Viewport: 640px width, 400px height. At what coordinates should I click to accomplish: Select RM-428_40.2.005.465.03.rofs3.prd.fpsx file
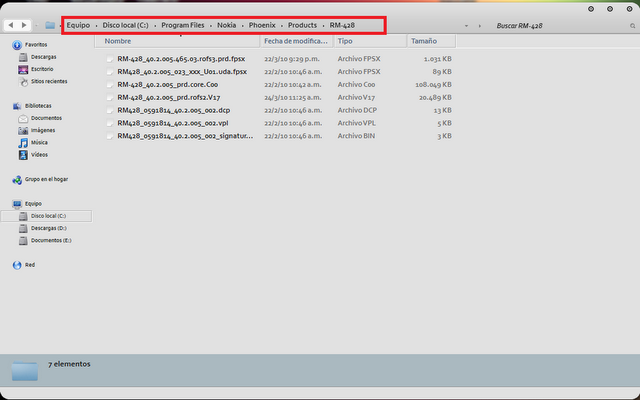[181, 59]
